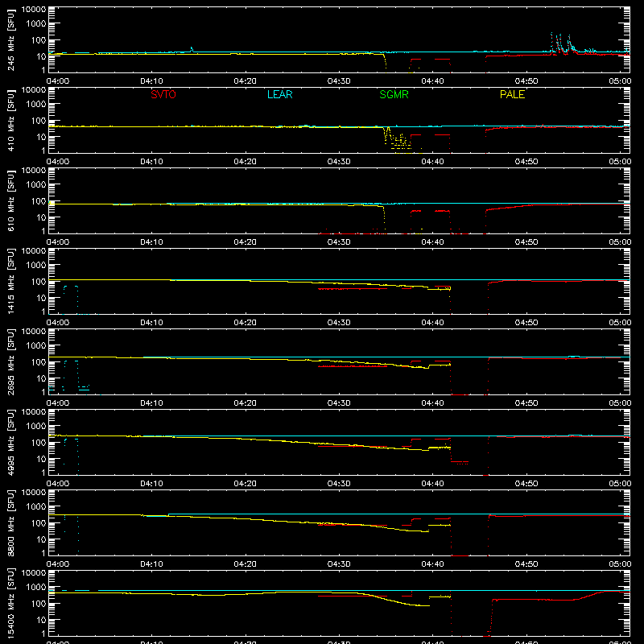
Task: Click the 100 y-axis label of 610 MHz plot
Action: (39, 200)
